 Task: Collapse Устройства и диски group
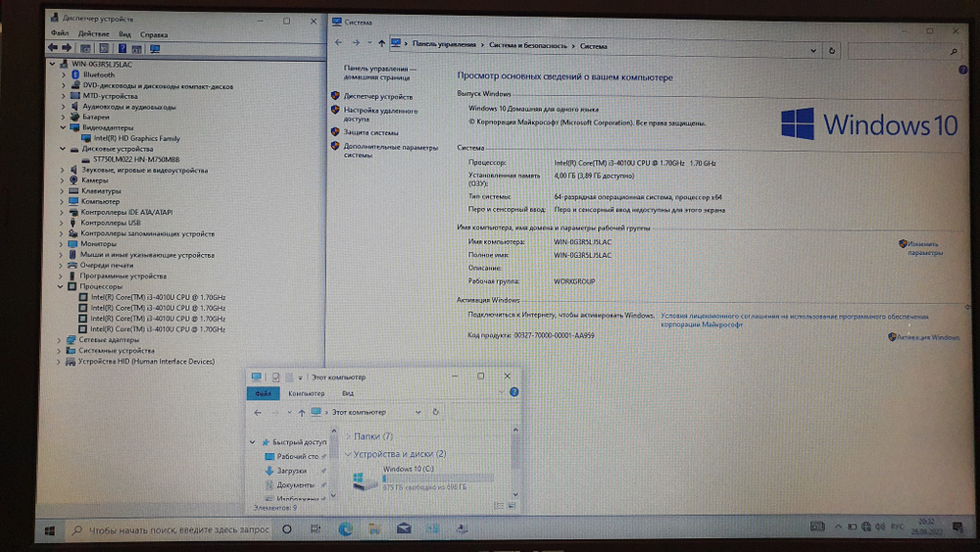coord(348,454)
